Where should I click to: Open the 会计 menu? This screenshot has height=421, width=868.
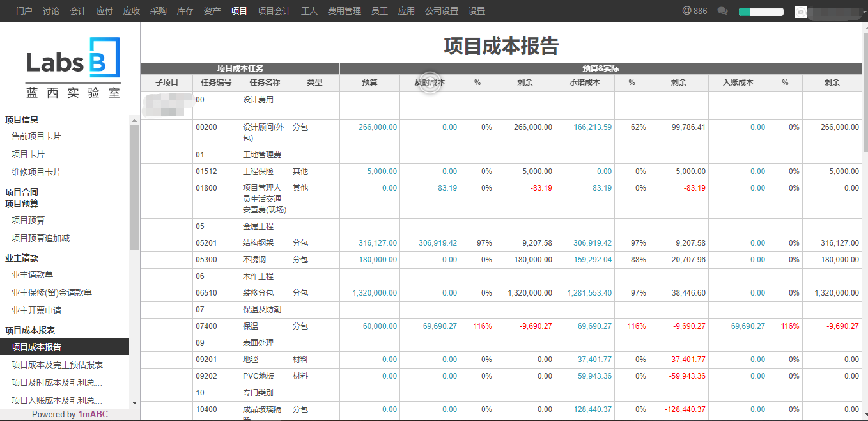point(78,11)
